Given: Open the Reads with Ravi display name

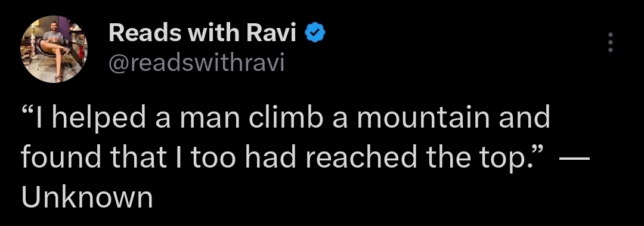Looking at the screenshot, I should [x=202, y=34].
